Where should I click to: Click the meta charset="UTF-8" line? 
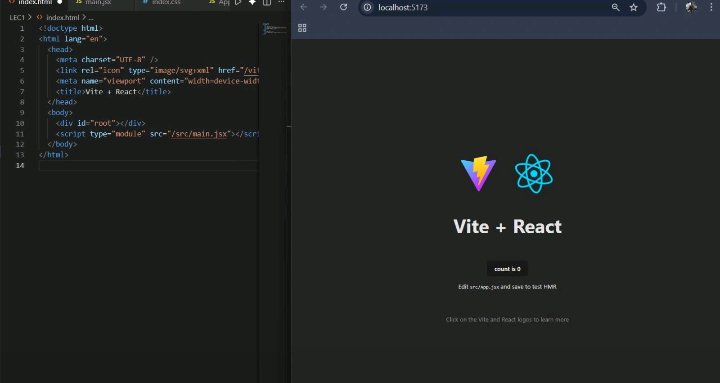107,60
